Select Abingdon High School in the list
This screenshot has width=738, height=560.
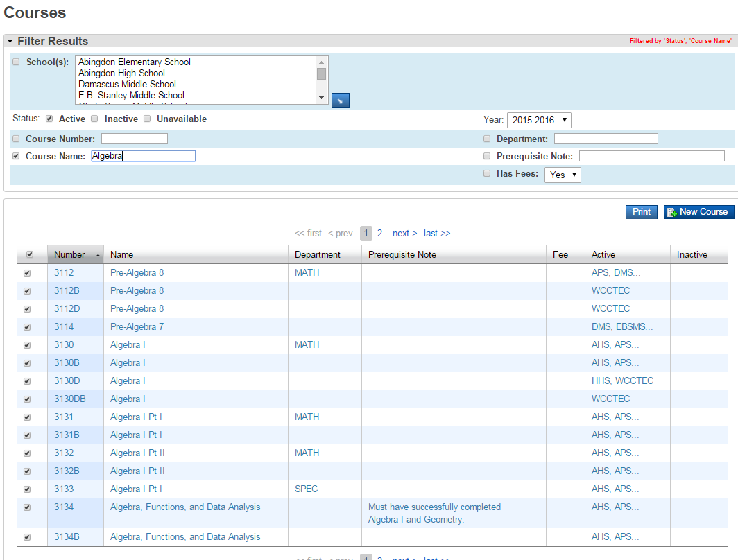tap(121, 73)
